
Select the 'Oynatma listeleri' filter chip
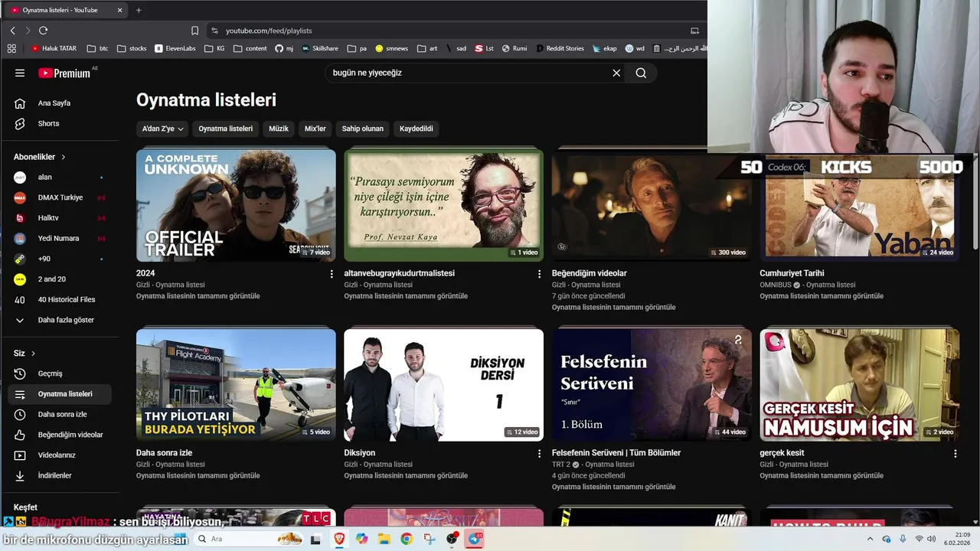pyautogui.click(x=225, y=129)
